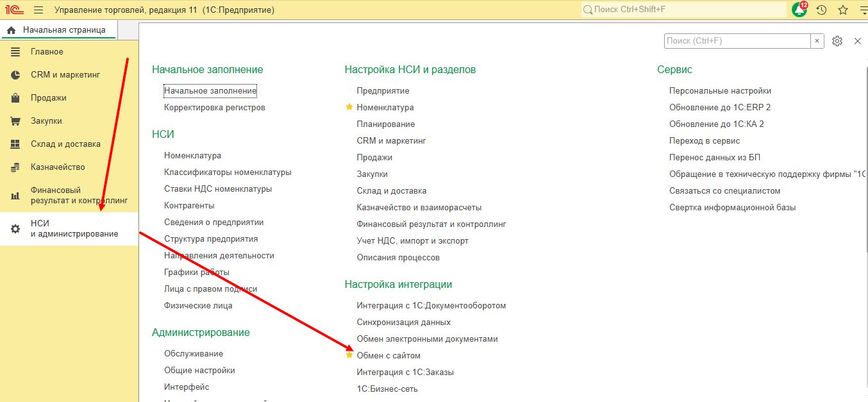The height and width of the screenshot is (402, 868).
Task: Open favorites star in title bar
Action: coord(843,10)
